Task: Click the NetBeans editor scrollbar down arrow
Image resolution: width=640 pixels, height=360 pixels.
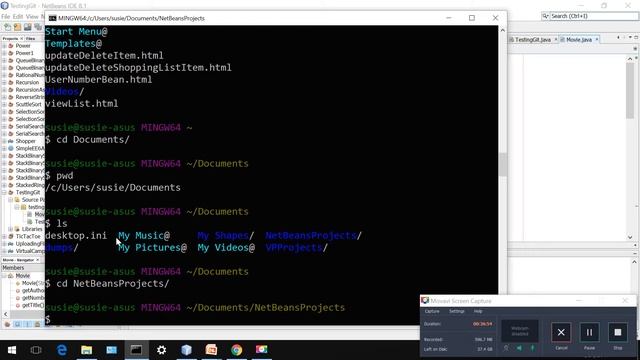Action: click(x=630, y=237)
